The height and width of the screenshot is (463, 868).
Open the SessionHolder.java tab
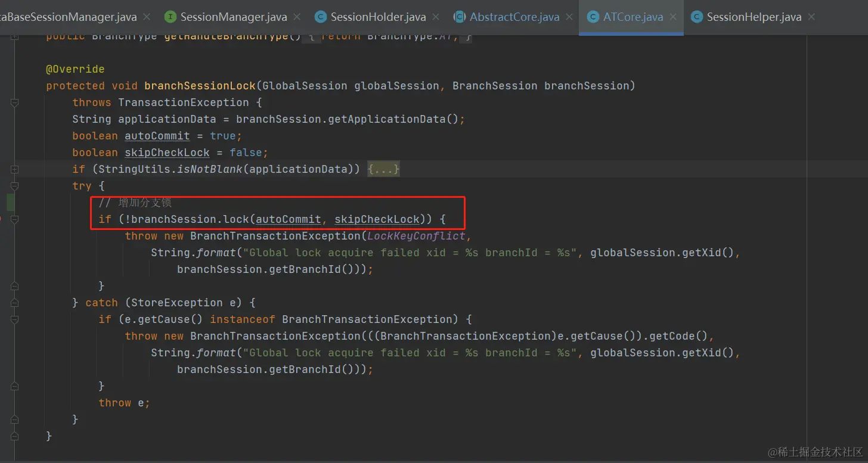pyautogui.click(x=378, y=17)
